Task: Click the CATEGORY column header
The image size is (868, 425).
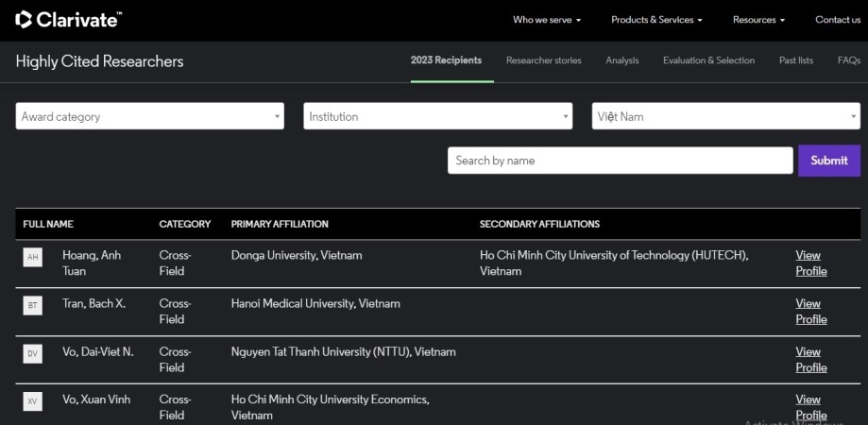Action: [185, 224]
